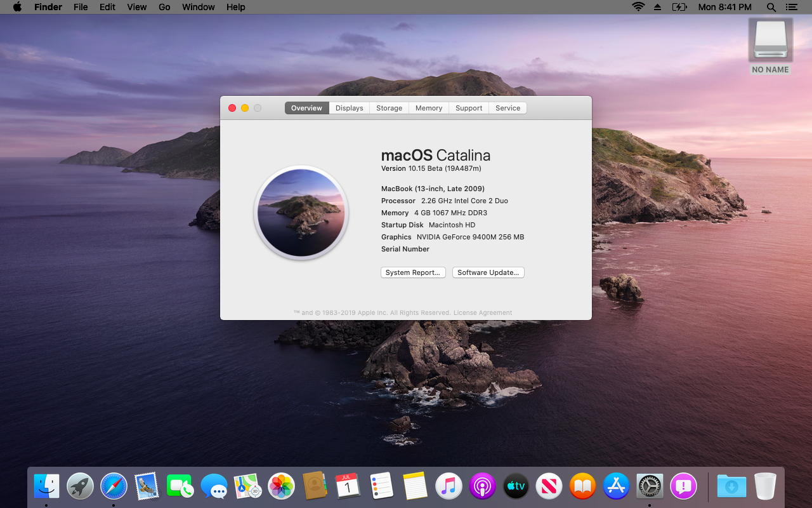Image resolution: width=812 pixels, height=508 pixels.
Task: Open Calendar icon showing JUL 1
Action: coord(348,486)
